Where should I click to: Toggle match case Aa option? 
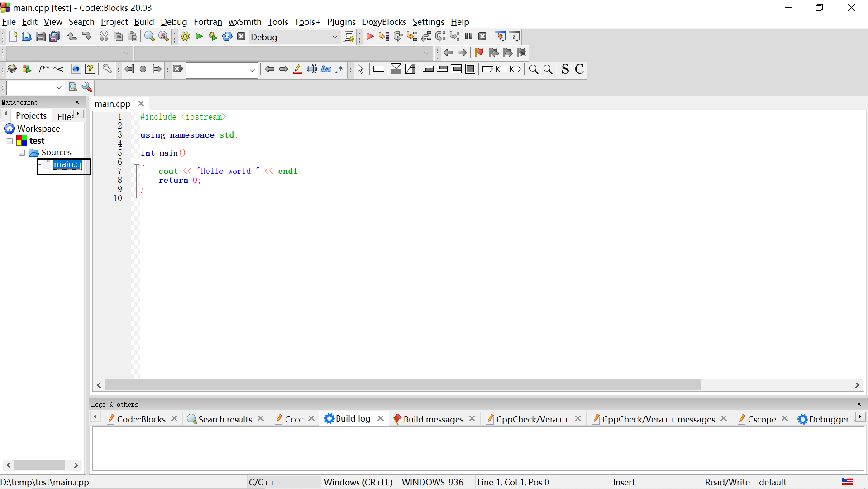coord(326,69)
